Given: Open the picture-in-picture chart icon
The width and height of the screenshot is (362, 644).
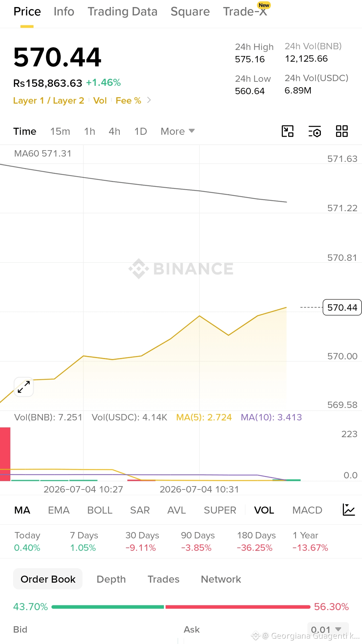Looking at the screenshot, I should [x=288, y=131].
